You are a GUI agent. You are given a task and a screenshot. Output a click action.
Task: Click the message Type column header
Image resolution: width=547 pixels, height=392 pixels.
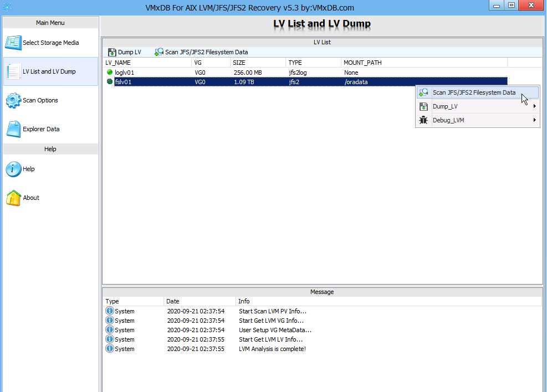(x=133, y=301)
